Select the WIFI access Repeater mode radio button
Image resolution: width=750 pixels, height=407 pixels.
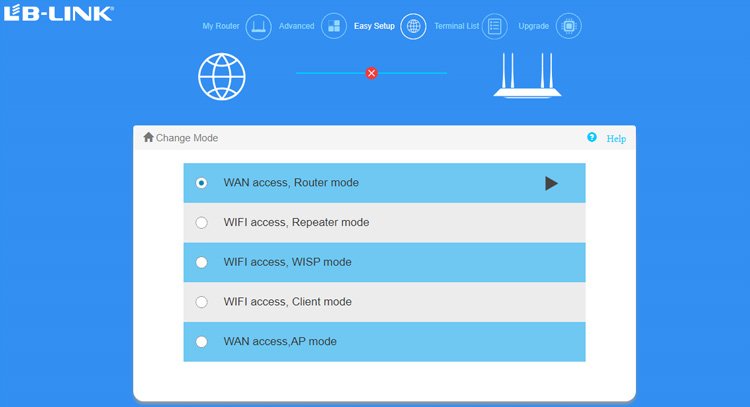(201, 223)
